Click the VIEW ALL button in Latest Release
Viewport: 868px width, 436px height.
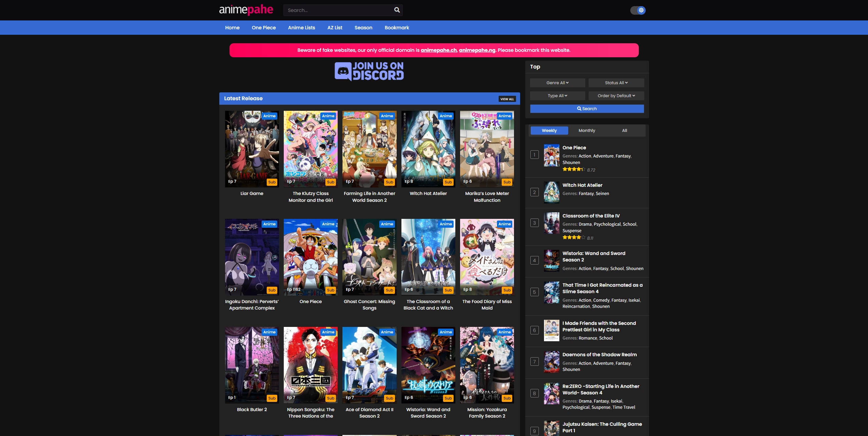507,99
